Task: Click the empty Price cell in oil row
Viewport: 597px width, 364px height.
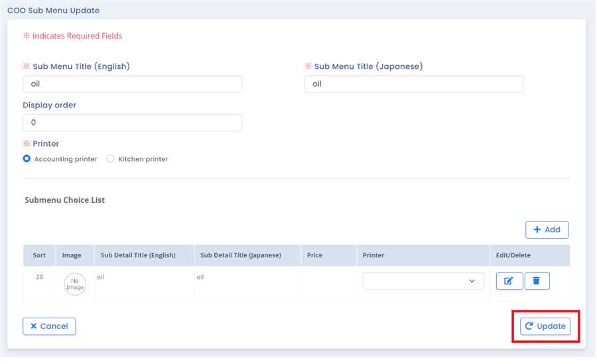Action: [328, 284]
